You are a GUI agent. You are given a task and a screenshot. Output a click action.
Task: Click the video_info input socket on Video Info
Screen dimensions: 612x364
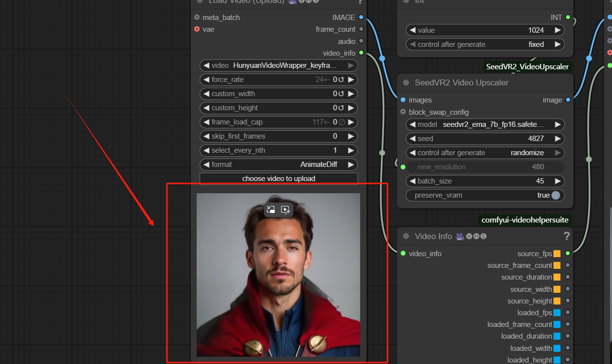tap(403, 254)
